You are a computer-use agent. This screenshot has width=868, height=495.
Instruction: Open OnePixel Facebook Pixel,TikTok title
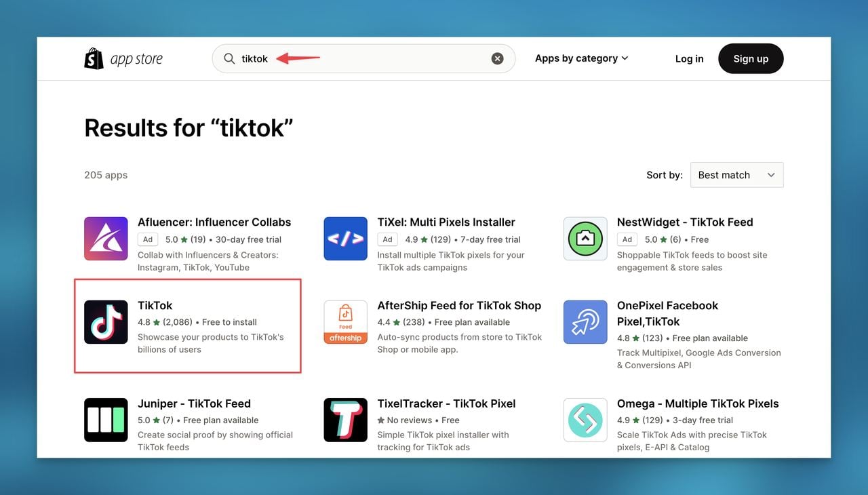click(667, 313)
